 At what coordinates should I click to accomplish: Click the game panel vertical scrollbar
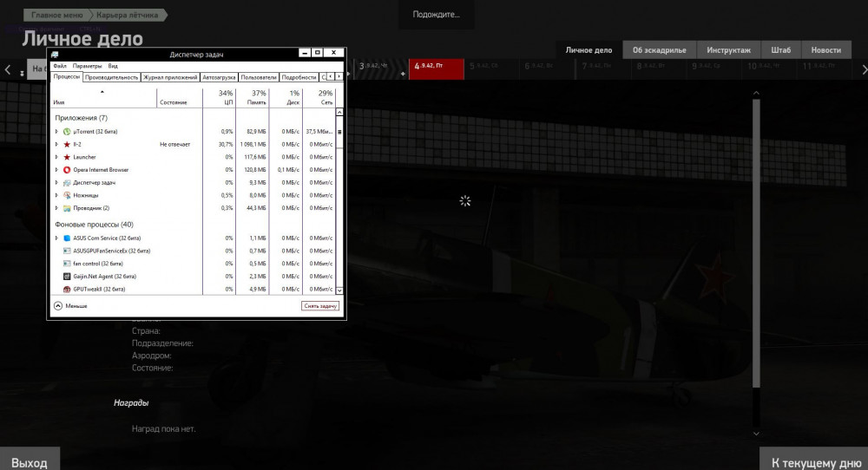click(756, 244)
